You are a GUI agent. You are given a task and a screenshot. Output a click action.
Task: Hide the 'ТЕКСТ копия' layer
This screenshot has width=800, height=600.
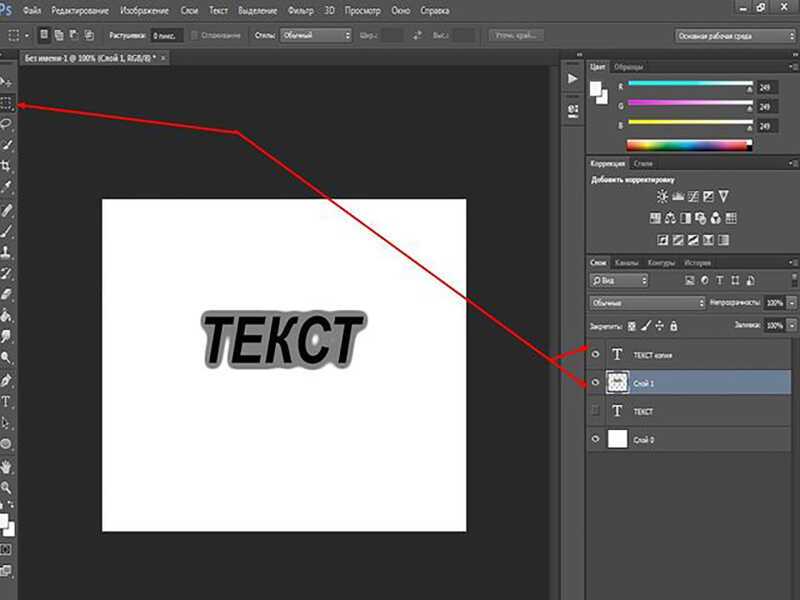pyautogui.click(x=595, y=354)
